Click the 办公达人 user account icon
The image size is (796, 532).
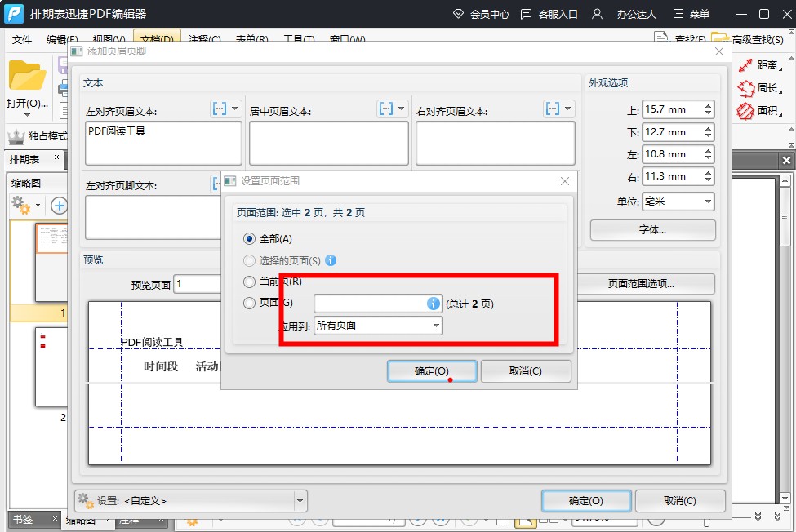(598, 14)
